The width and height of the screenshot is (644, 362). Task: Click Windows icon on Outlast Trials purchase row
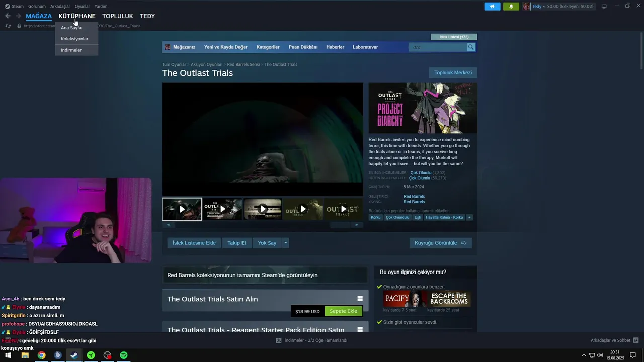pyautogui.click(x=360, y=299)
